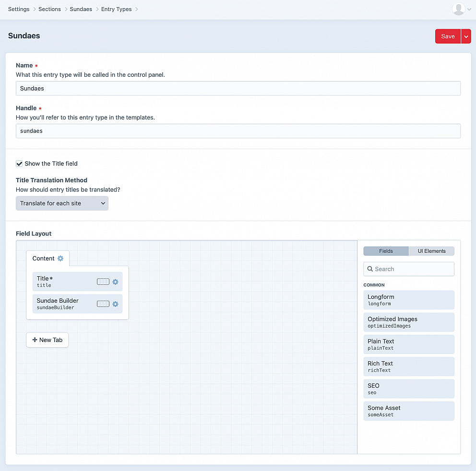Open the Title Translation Method dropdown
Image resolution: width=476 pixels, height=471 pixels.
pos(62,203)
